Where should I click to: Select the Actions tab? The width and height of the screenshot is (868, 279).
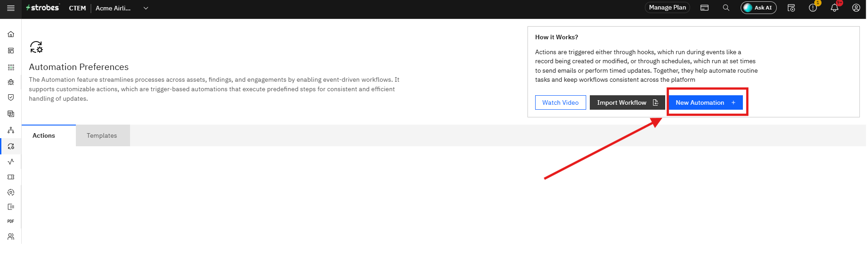[x=48, y=135]
